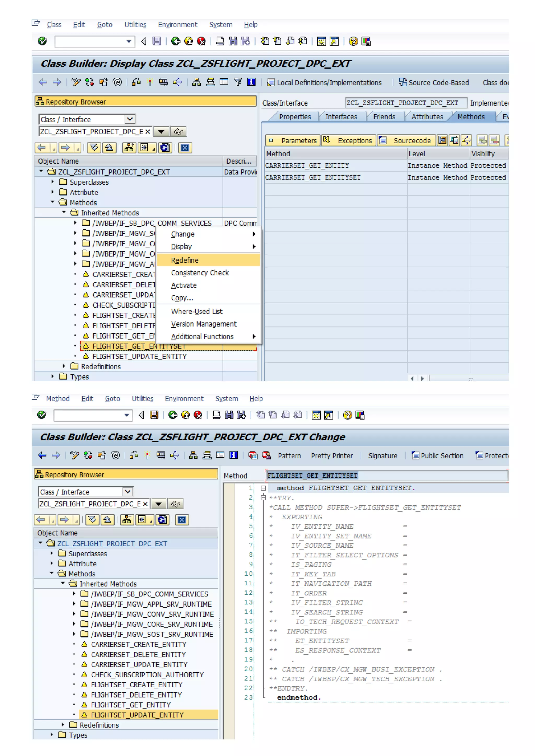Expand the Redefinitions folder in the lower tree

point(63,725)
